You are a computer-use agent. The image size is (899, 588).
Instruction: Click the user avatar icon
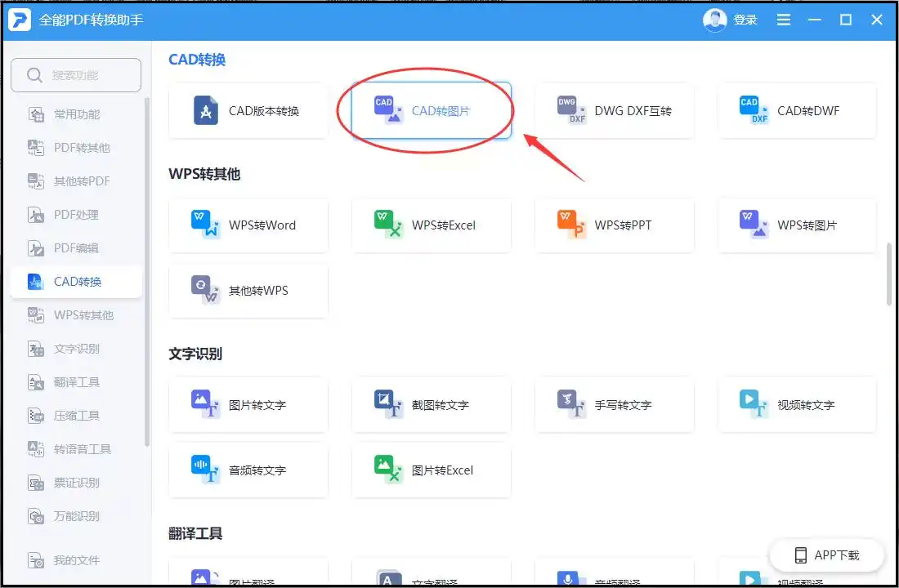[714, 20]
